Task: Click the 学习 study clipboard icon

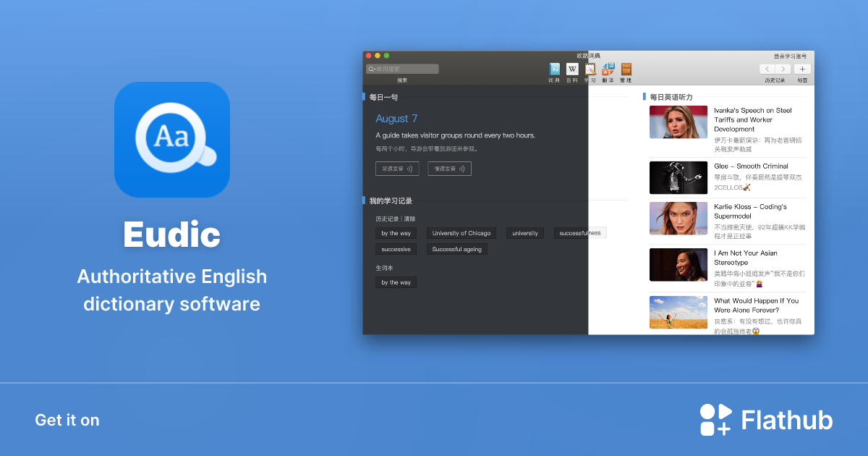Action: (590, 69)
